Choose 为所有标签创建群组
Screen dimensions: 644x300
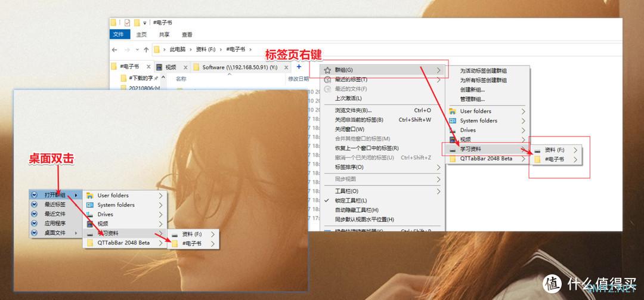pyautogui.click(x=484, y=80)
